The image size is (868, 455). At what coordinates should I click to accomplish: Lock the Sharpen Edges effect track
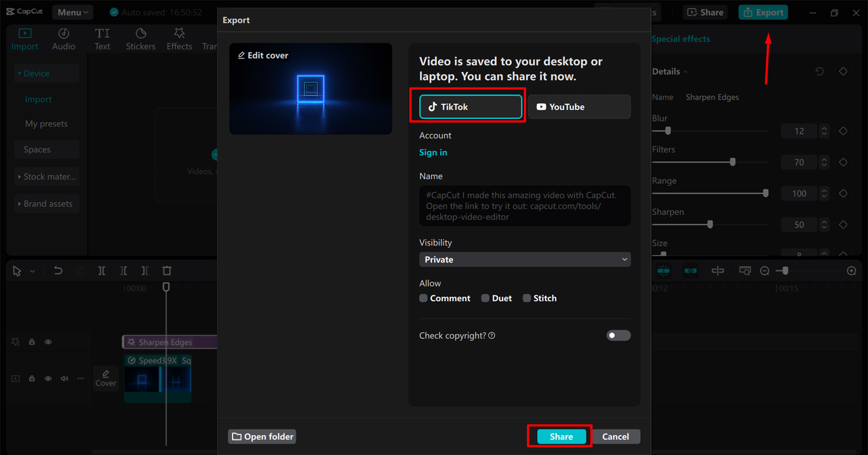[x=32, y=342]
